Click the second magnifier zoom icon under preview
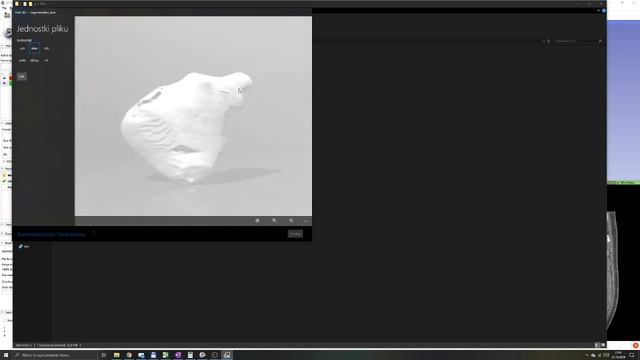This screenshot has width=640, height=360. (291, 220)
